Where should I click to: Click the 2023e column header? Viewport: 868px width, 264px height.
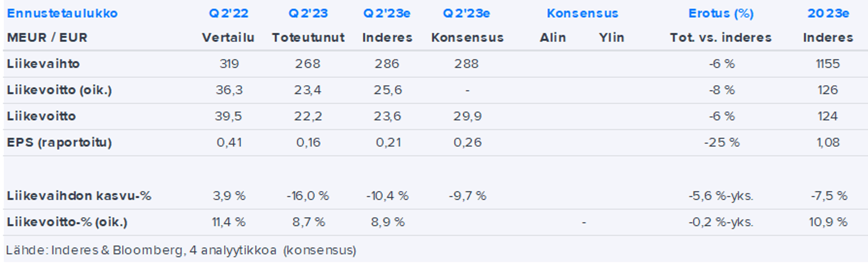click(x=828, y=14)
